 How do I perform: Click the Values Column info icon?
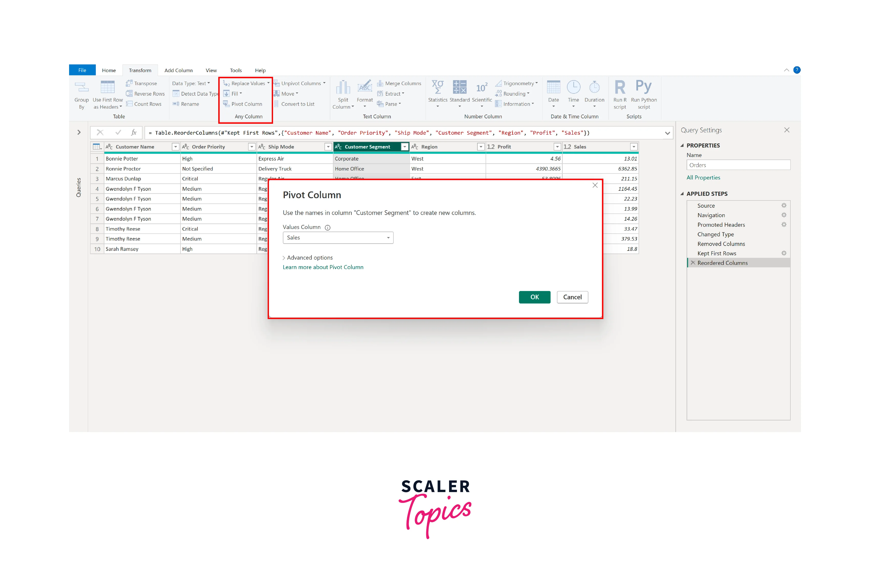click(x=328, y=228)
